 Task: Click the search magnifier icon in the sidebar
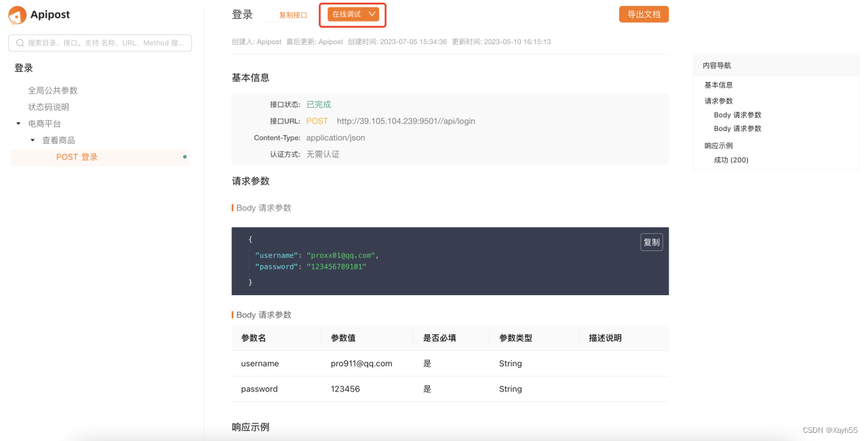20,42
